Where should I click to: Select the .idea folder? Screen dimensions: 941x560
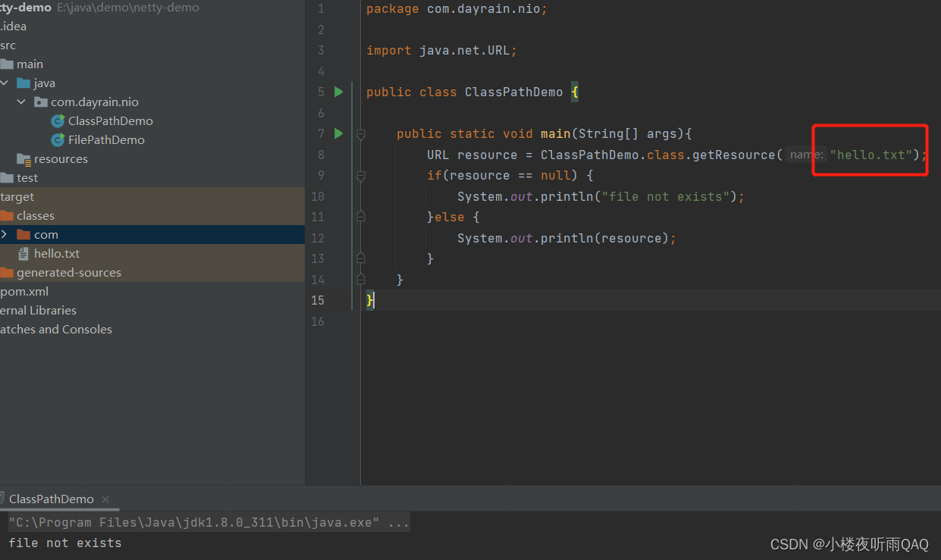14,27
